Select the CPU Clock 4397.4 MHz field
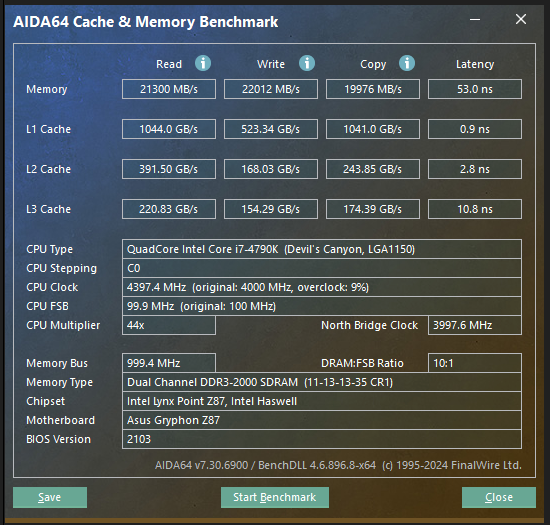Screen dimensions: 550x525 pos(322,287)
